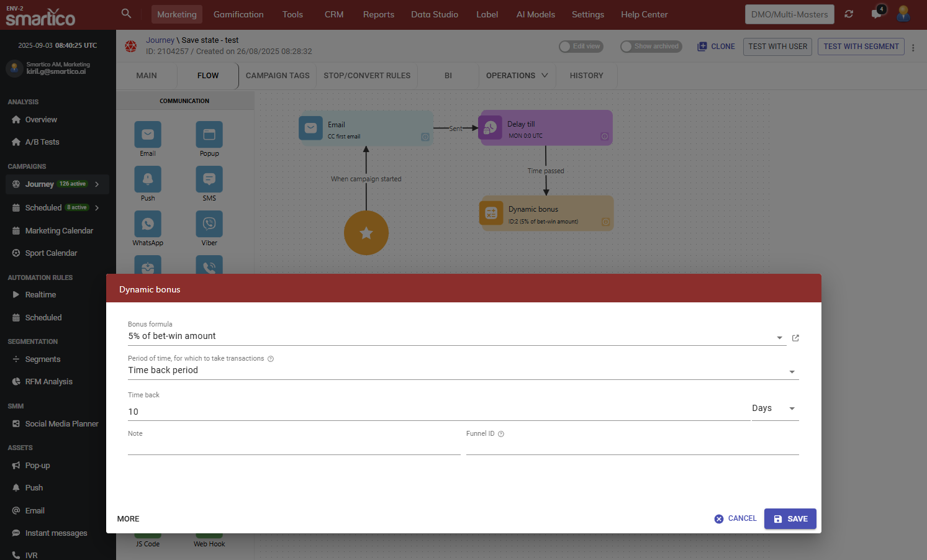Expand the period of time dropdown

click(x=792, y=372)
